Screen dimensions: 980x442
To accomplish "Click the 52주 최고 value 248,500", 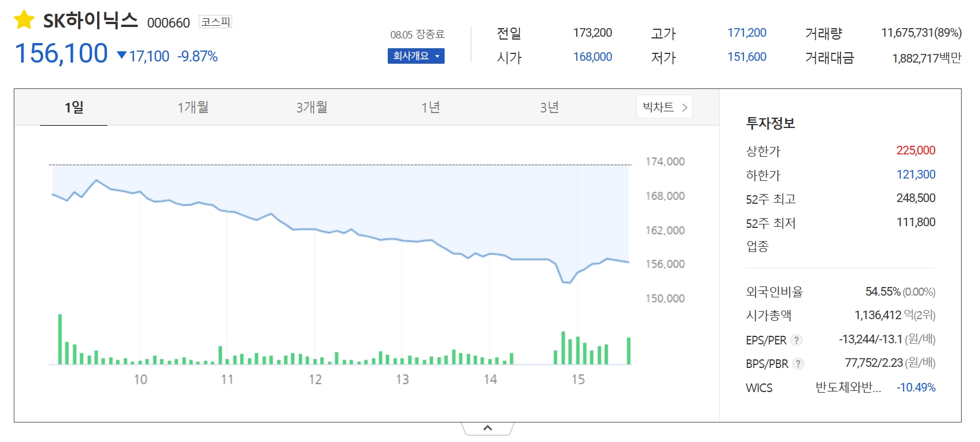I will pos(916,198).
